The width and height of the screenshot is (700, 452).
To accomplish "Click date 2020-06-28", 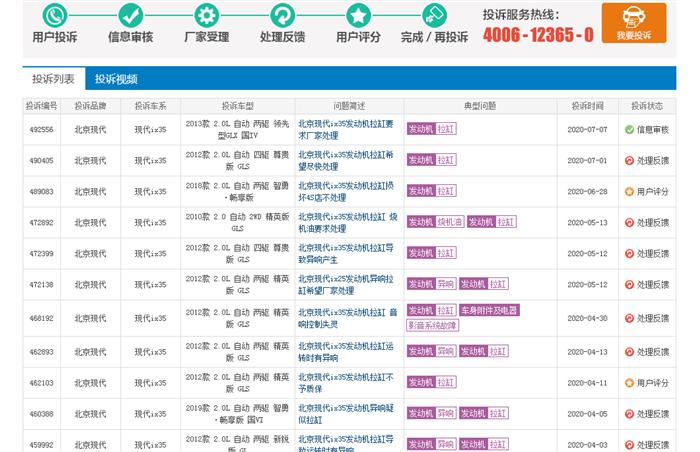I will (x=588, y=192).
